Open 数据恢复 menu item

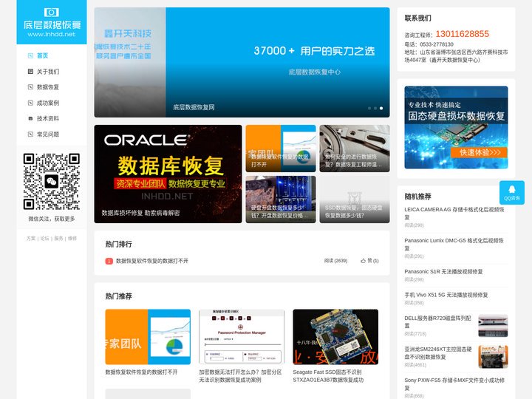click(x=48, y=87)
